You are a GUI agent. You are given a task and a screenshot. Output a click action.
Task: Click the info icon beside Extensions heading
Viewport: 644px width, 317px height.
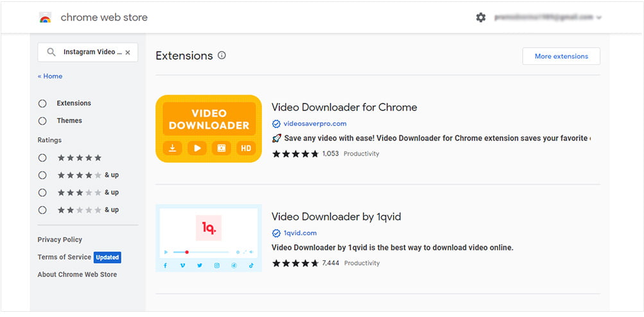[222, 55]
